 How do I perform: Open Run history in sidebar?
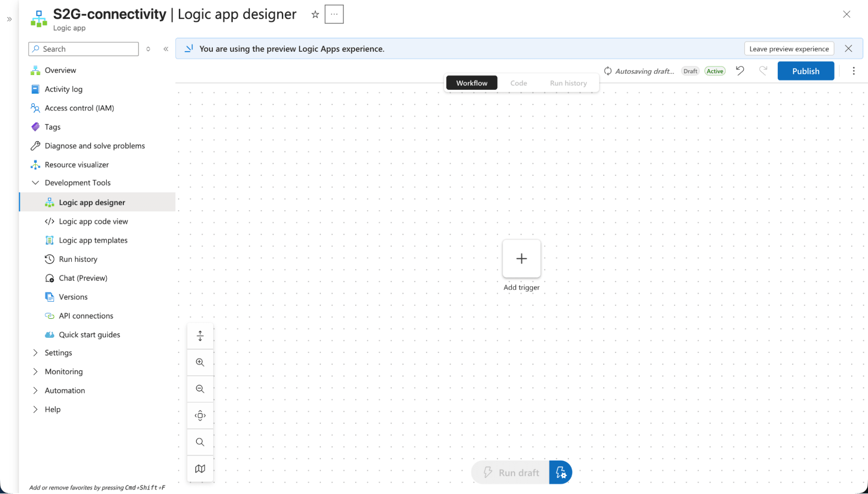point(78,259)
